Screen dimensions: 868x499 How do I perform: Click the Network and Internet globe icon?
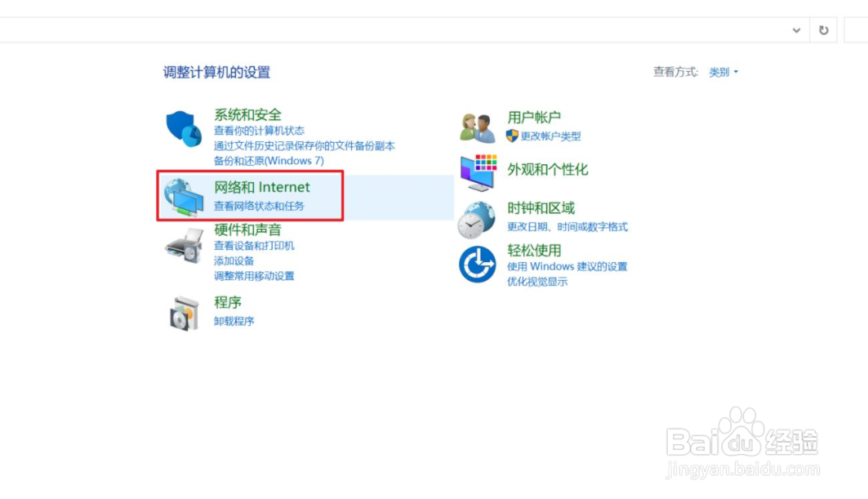pyautogui.click(x=184, y=197)
